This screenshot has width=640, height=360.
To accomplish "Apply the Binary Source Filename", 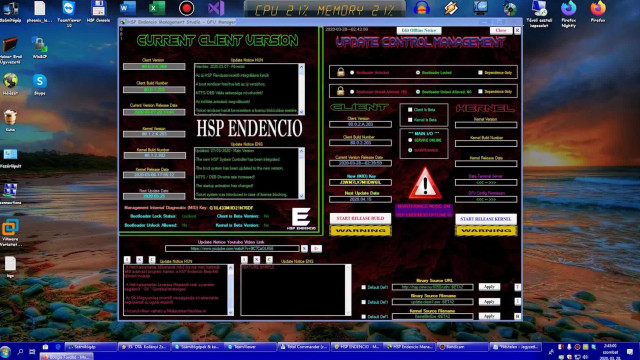I will coord(489,302).
